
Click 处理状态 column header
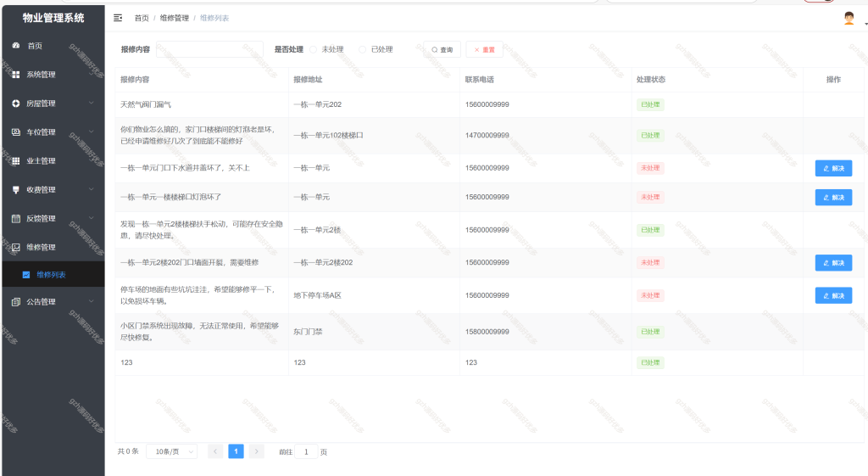pos(650,79)
